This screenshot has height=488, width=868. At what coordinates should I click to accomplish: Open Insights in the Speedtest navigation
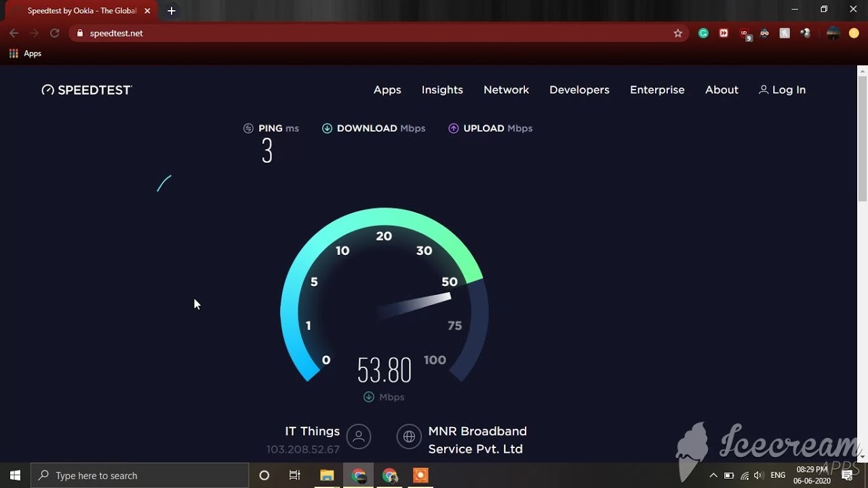(442, 89)
